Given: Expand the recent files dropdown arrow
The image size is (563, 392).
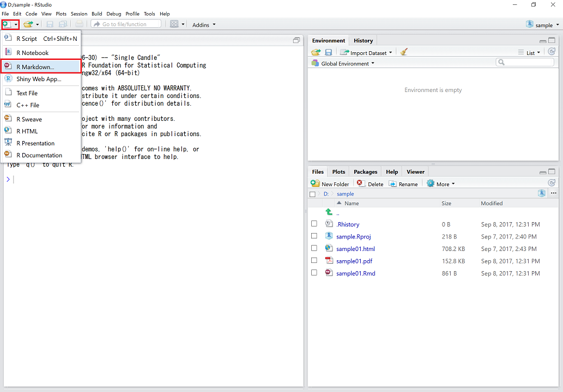Looking at the screenshot, I should 38,24.
